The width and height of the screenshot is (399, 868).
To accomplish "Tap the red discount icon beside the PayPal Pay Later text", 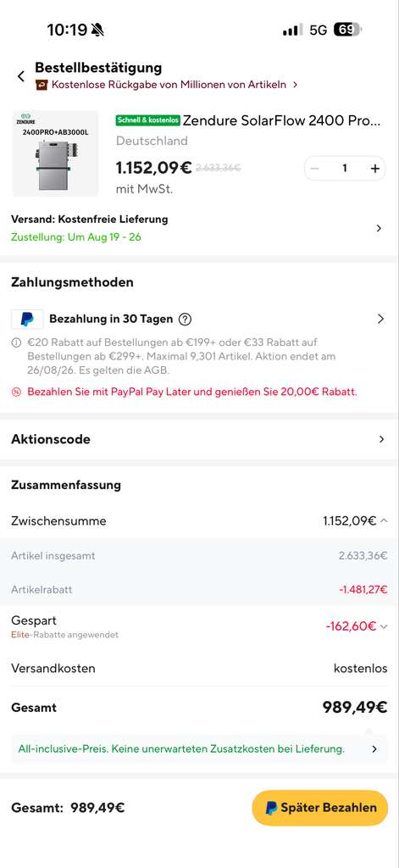I will point(17,392).
